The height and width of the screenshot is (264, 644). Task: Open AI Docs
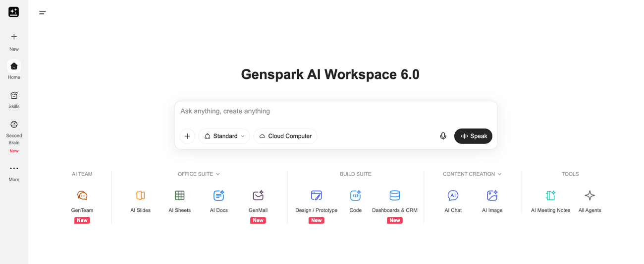[x=218, y=201]
